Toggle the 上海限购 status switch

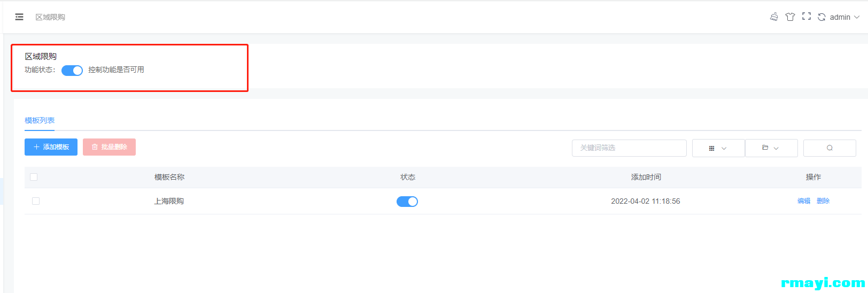click(x=407, y=202)
